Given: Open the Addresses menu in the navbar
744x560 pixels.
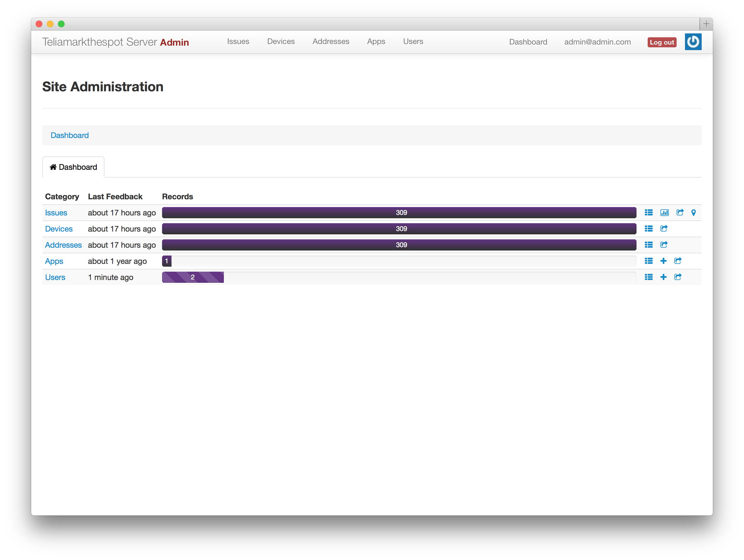Looking at the screenshot, I should coord(331,41).
